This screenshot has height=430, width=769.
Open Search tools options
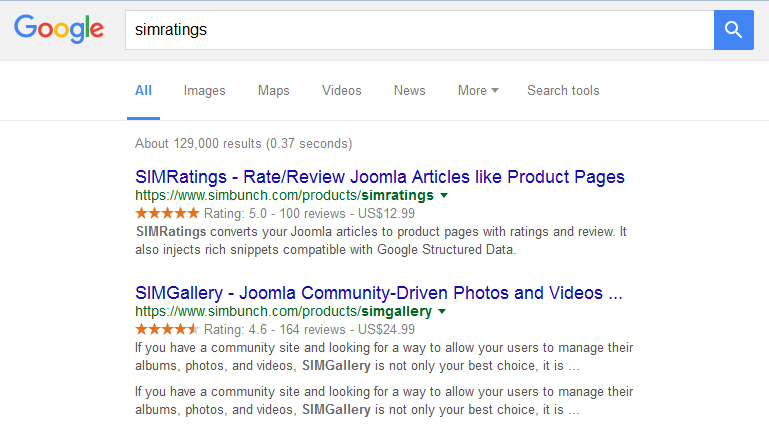(x=563, y=91)
